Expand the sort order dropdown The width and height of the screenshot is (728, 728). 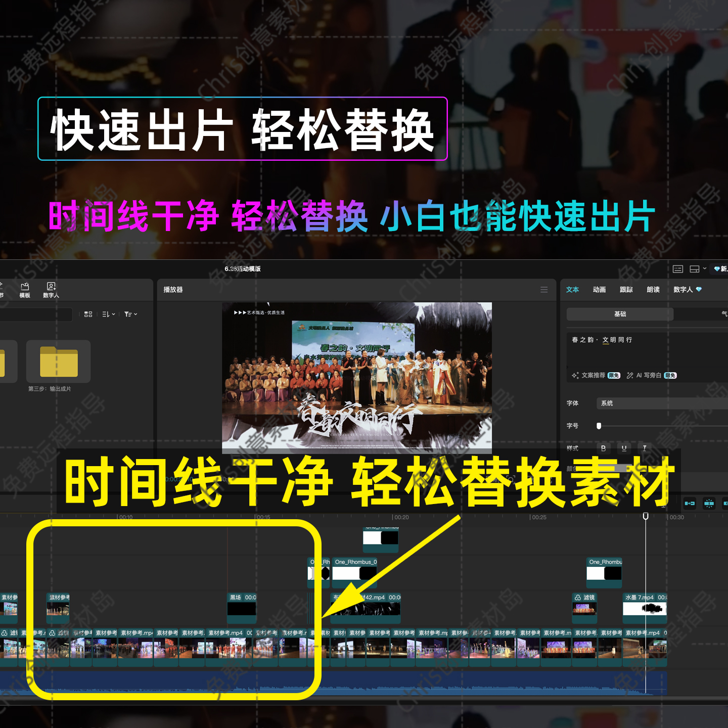[109, 314]
